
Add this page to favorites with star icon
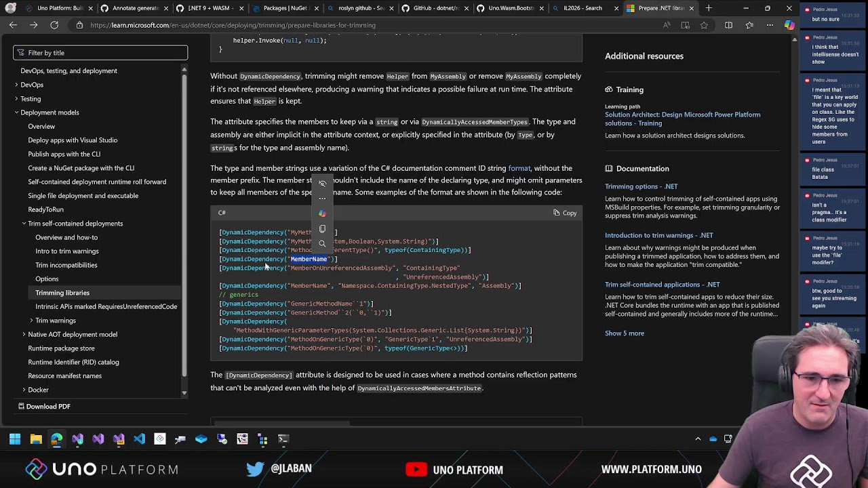coord(704,25)
